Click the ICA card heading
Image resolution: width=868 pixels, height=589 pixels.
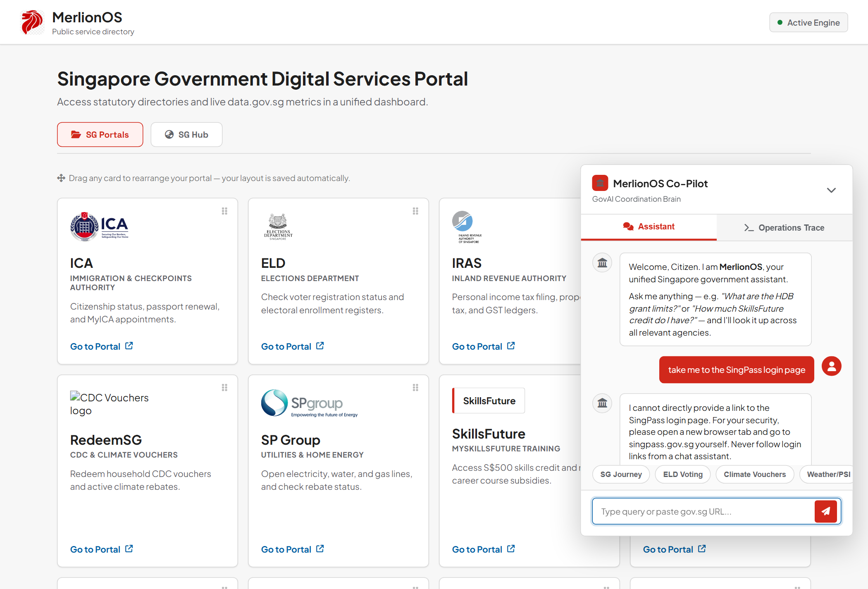[81, 263]
